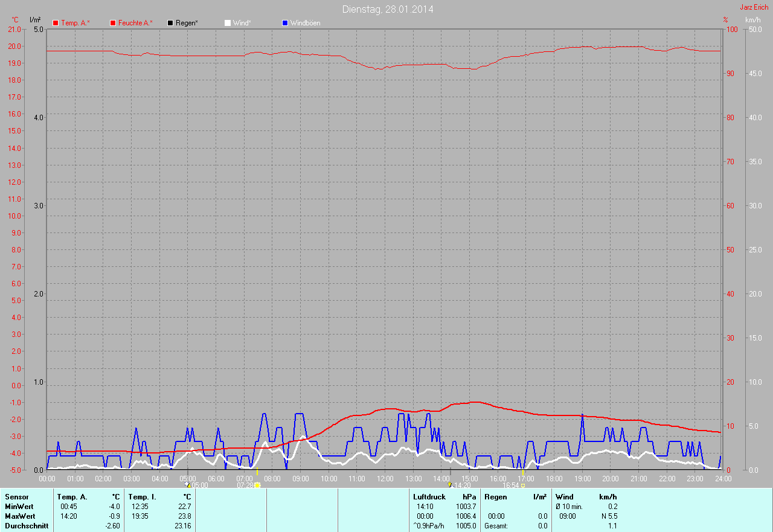Select the red Feuchte A. legend square
This screenshot has height=532, width=773.
pyautogui.click(x=113, y=23)
